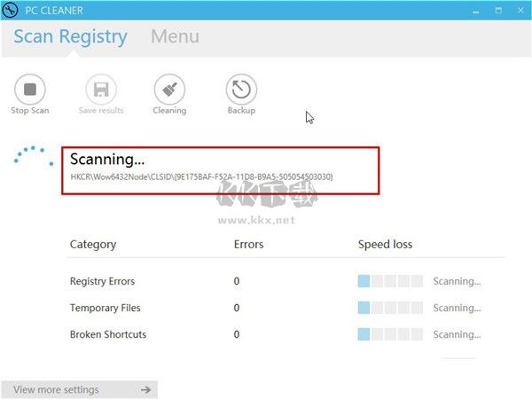The image size is (532, 399).
Task: Click the Stop Scan square icon
Action: pos(30,90)
